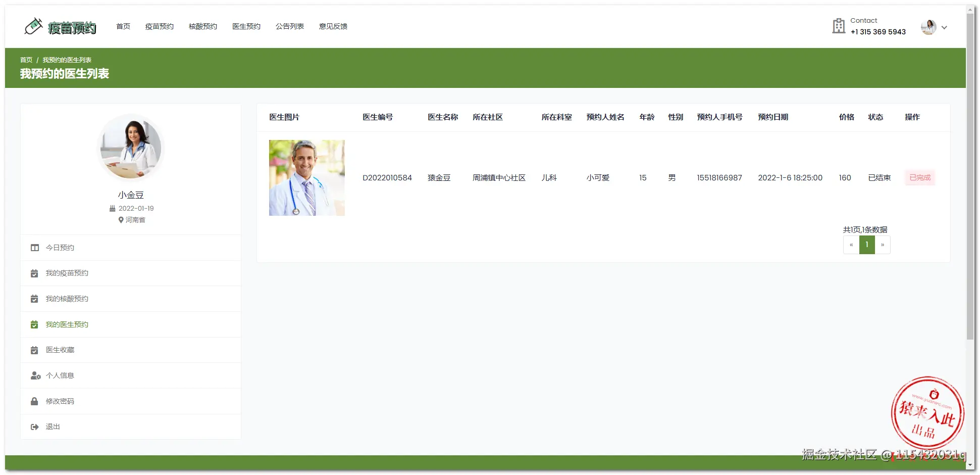Go to 我的疫苗预约 in sidebar
Image resolution: width=980 pixels, height=475 pixels.
coord(131,273)
